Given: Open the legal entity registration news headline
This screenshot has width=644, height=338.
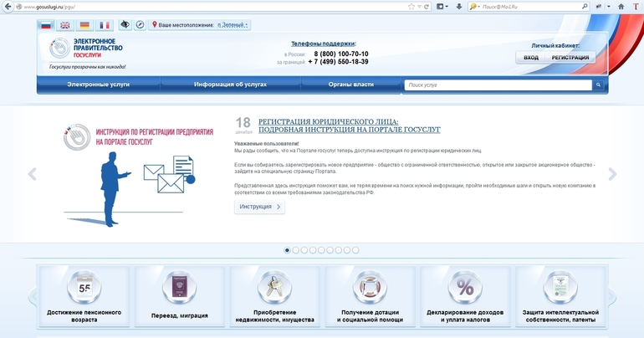Looking at the screenshot, I should pos(349,125).
